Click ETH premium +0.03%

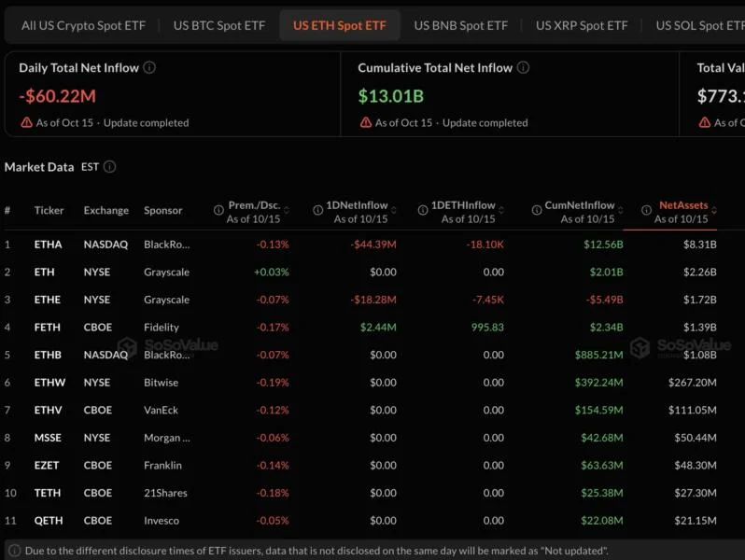(272, 272)
